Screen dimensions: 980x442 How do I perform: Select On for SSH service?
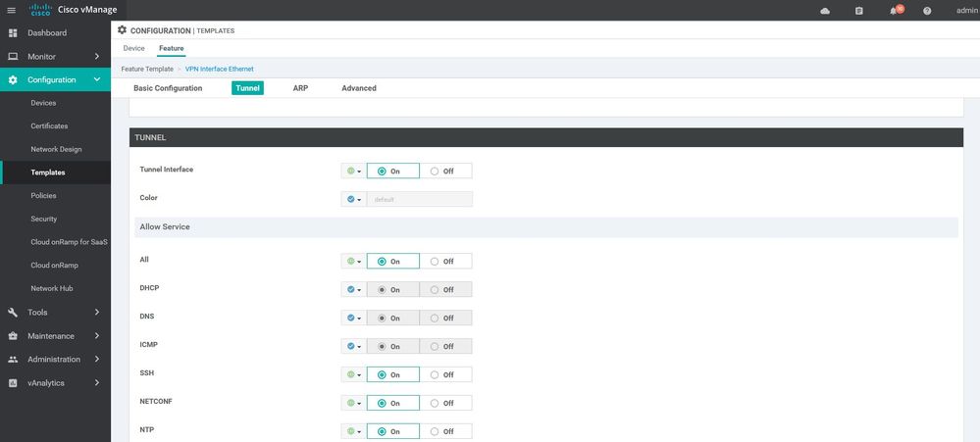pos(392,374)
